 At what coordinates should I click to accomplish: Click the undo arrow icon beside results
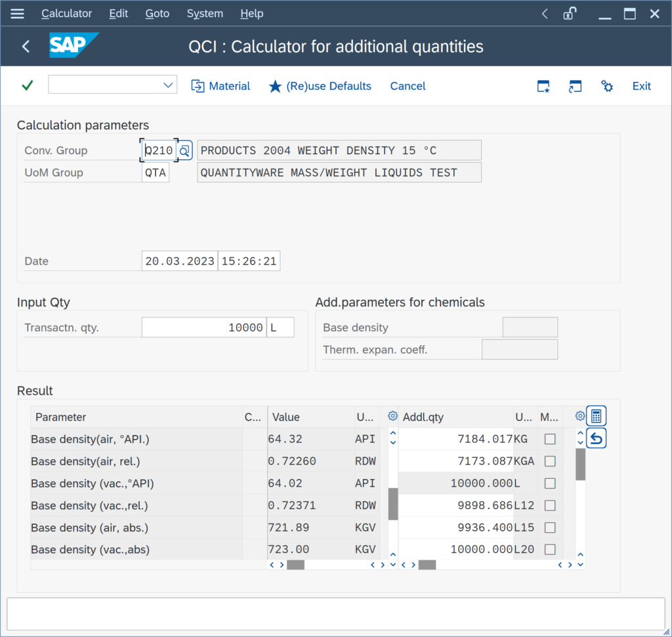click(596, 438)
